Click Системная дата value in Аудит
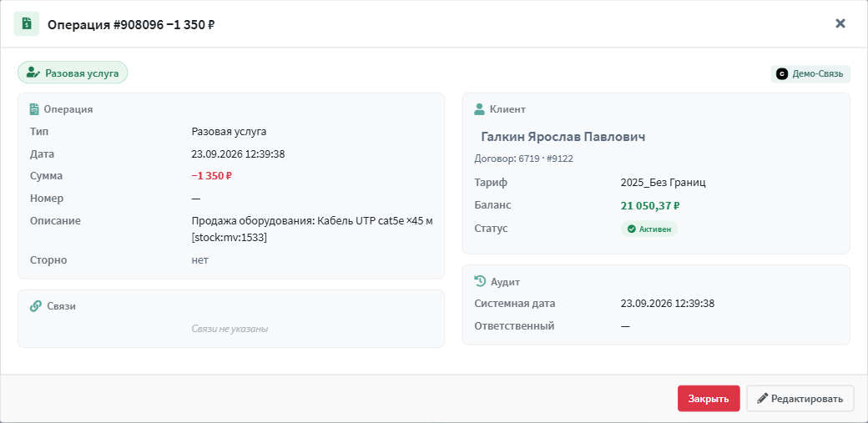The height and width of the screenshot is (423, 868). (668, 304)
